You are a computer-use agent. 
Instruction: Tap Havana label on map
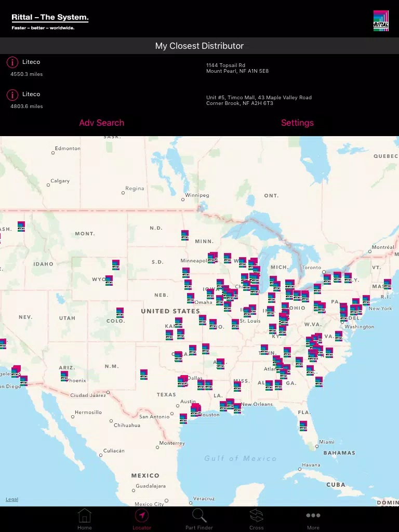(x=311, y=465)
